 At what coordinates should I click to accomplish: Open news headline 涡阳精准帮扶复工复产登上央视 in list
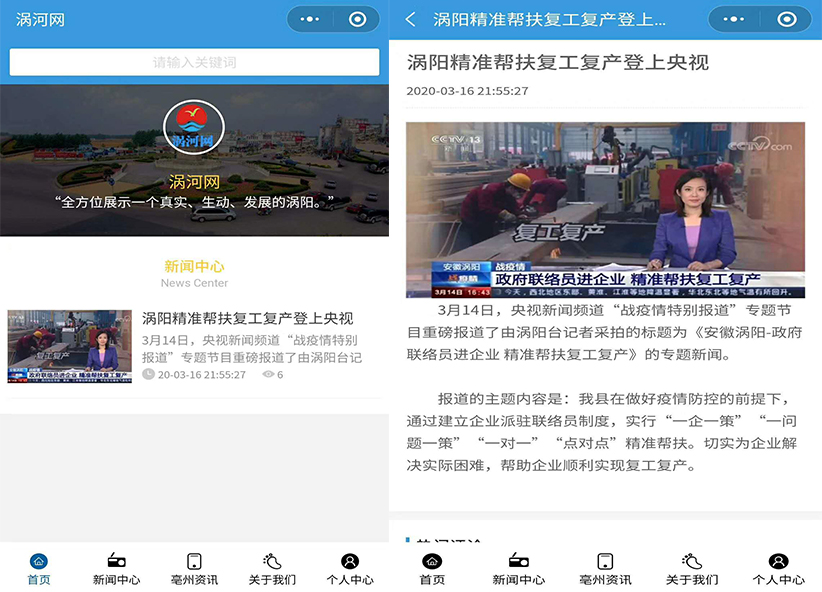click(x=247, y=319)
